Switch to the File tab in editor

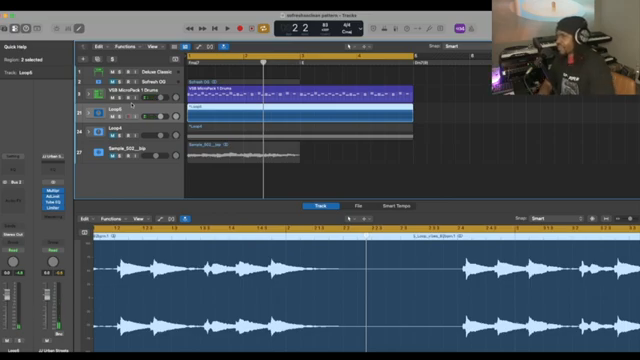click(x=358, y=206)
